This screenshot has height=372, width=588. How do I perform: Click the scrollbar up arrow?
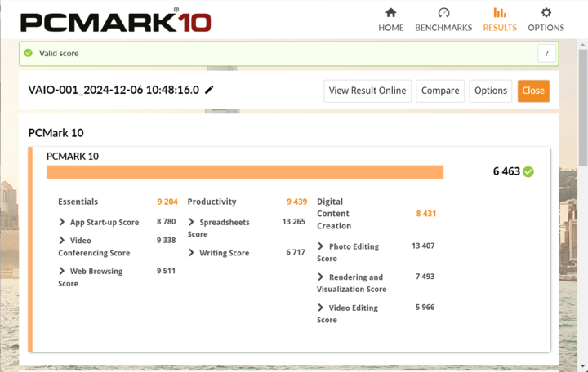[583, 45]
